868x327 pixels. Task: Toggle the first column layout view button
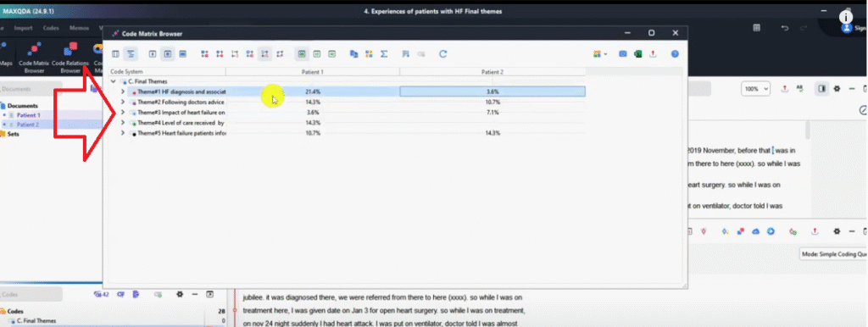[115, 54]
